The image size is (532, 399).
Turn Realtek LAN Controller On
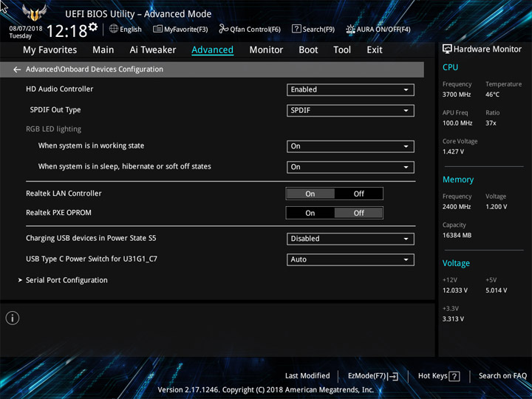click(x=310, y=194)
